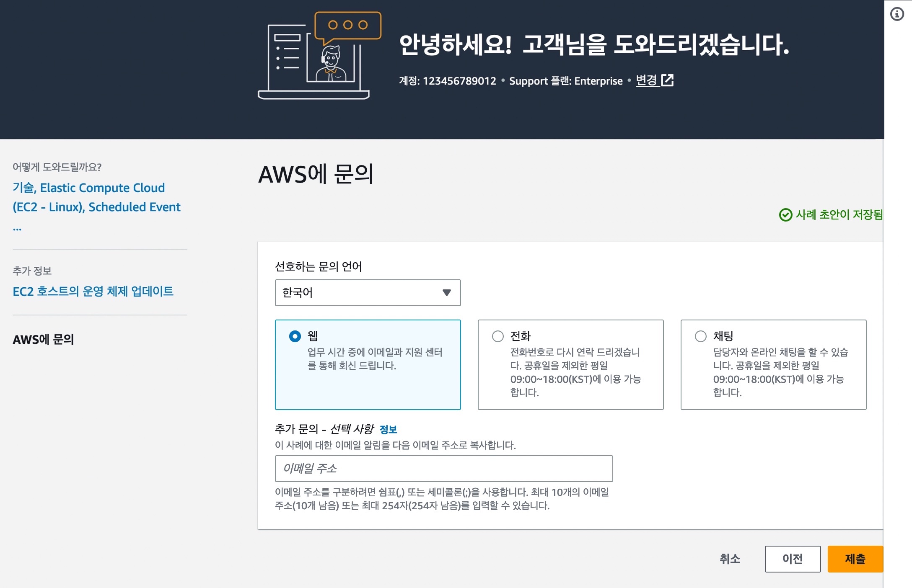
Task: Click the 계정: 123456789012 text
Action: 448,81
